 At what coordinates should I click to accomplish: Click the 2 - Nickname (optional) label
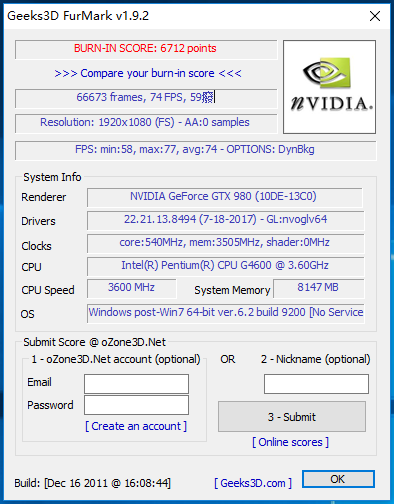point(315,359)
